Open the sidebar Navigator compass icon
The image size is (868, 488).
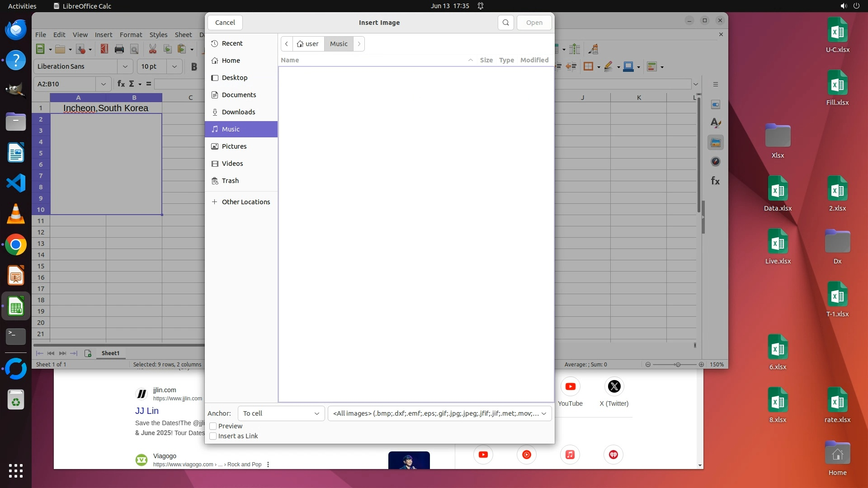pos(715,162)
